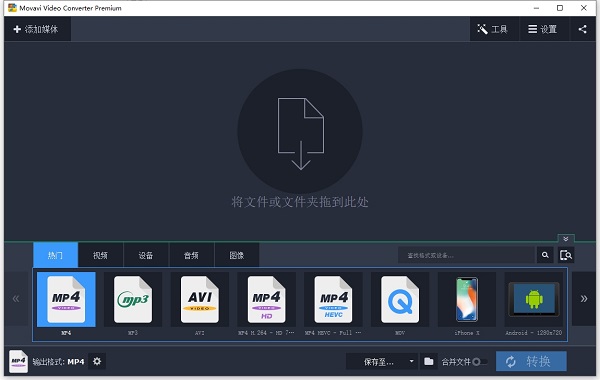Toggle the 合并文件 merge files switch
The image size is (600, 380).
[479, 362]
